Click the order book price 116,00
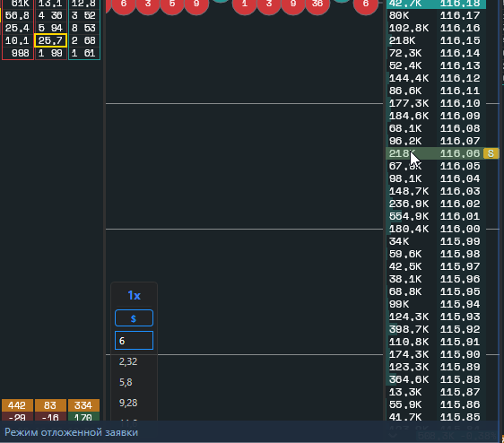The height and width of the screenshot is (443, 504). [460, 229]
